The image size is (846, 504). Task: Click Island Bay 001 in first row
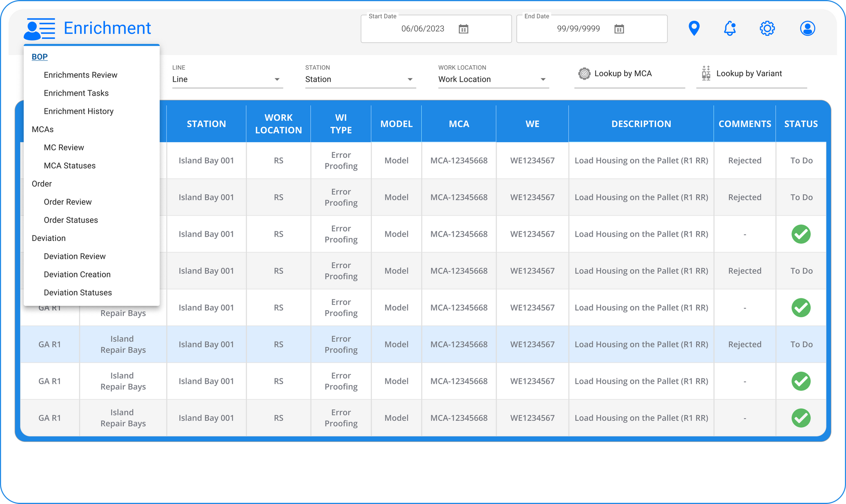click(x=206, y=160)
